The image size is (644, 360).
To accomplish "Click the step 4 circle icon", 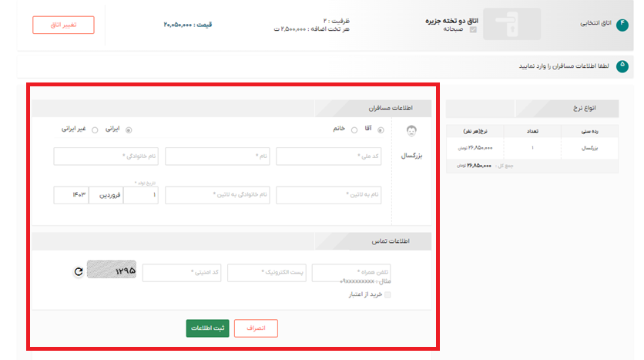I will [622, 25].
